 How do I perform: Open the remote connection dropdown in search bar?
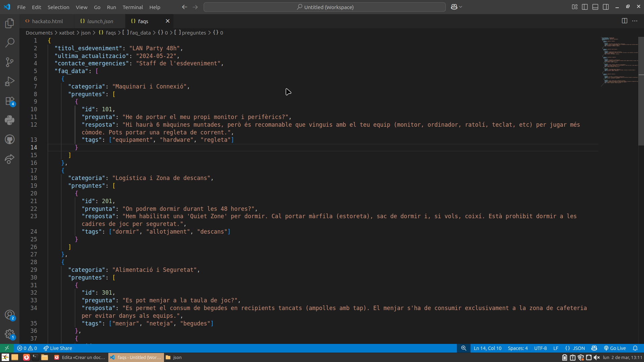point(456,7)
